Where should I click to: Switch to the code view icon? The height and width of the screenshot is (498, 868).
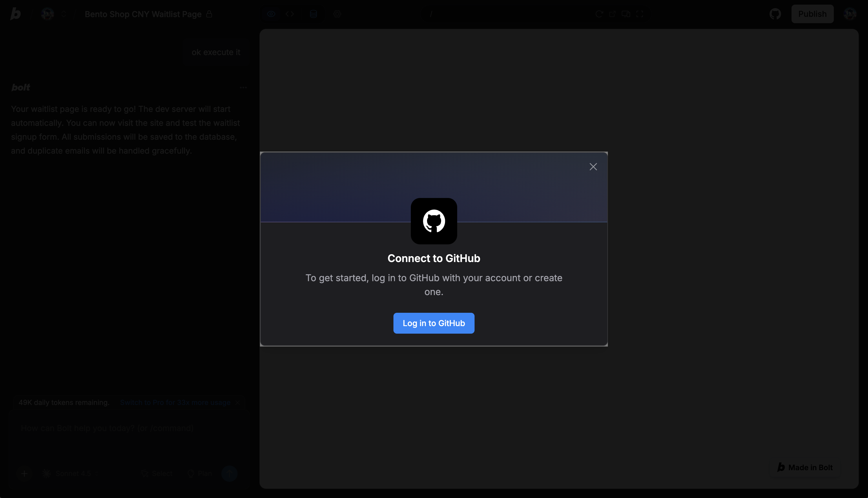pos(290,14)
